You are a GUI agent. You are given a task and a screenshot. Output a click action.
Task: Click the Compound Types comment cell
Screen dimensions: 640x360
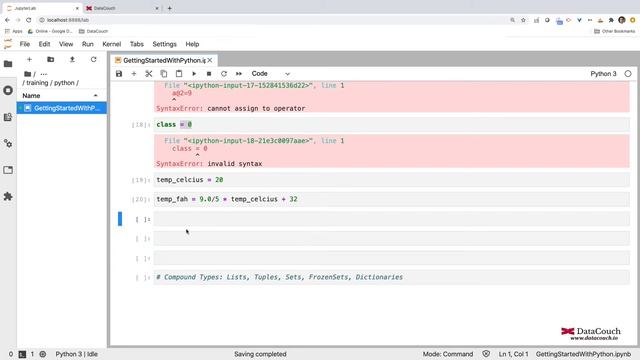[391, 277]
